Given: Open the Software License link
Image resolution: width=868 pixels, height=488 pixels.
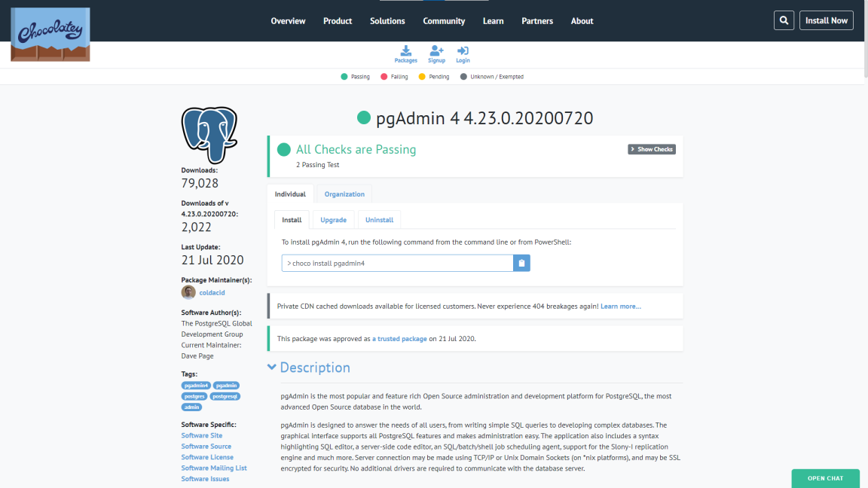Looking at the screenshot, I should 207,457.
